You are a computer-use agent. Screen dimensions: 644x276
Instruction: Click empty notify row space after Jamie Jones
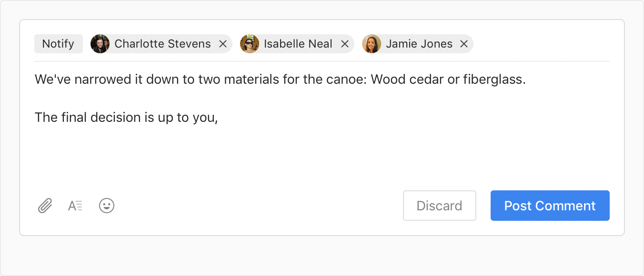point(542,44)
